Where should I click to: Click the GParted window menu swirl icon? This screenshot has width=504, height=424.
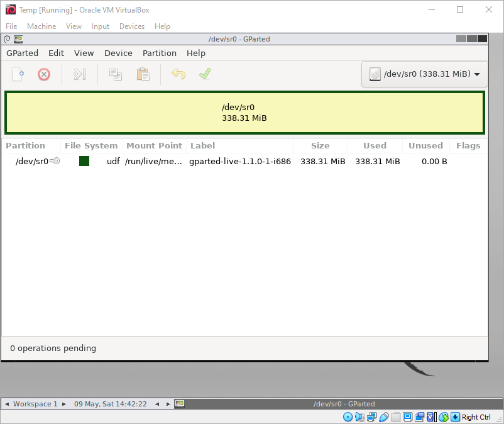point(7,39)
